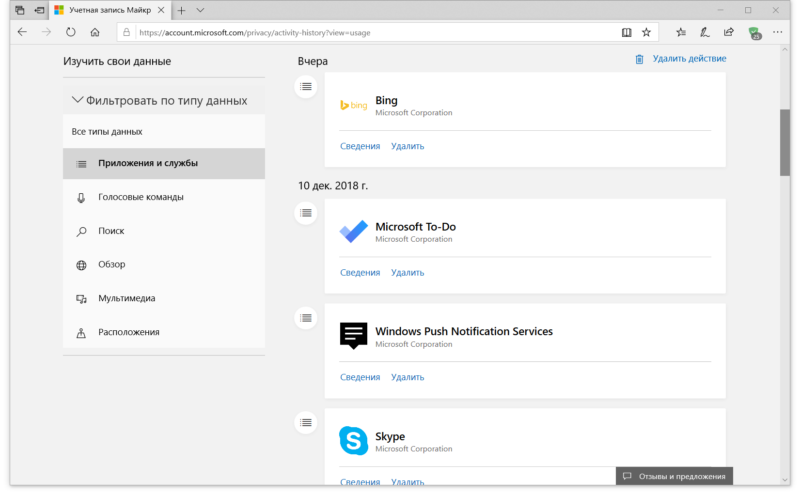Select Обзор data type filter

[x=164, y=264]
